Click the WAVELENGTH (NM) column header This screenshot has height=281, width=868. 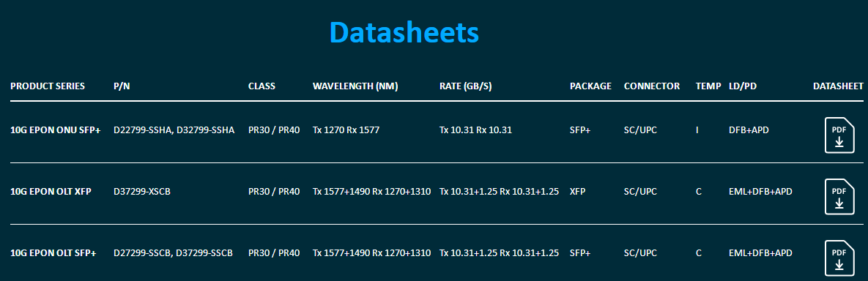[355, 86]
